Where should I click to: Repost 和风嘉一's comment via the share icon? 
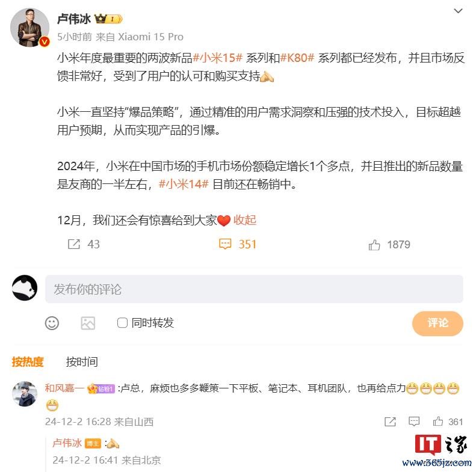390,421
